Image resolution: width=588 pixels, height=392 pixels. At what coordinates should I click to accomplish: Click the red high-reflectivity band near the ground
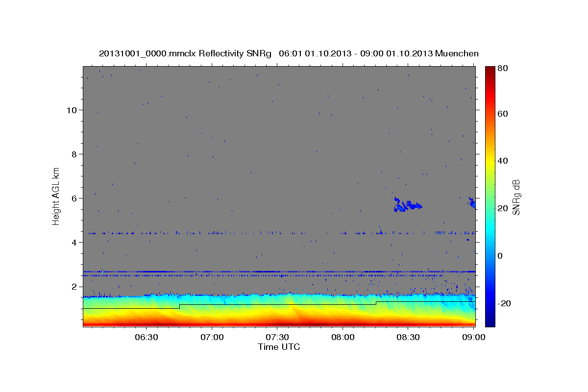pos(279,323)
